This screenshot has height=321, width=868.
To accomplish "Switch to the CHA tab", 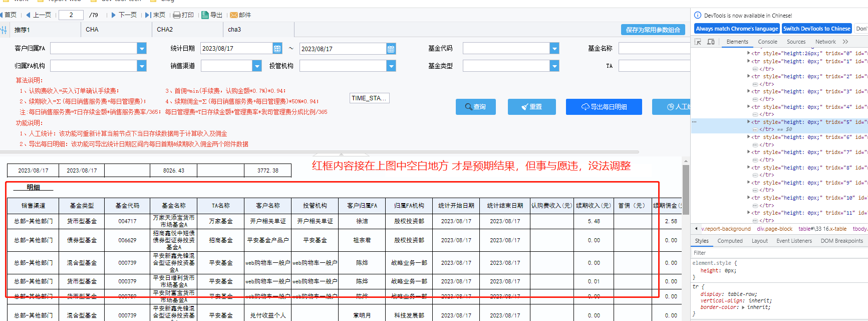I will 116,30.
